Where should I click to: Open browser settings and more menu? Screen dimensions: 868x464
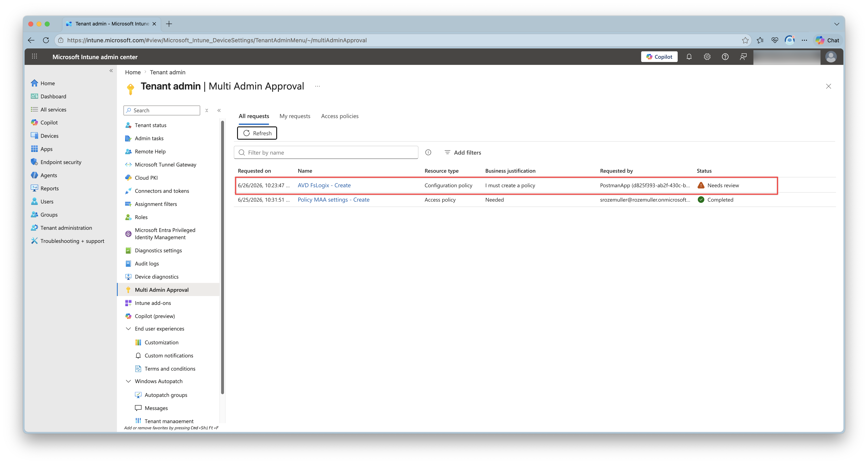(804, 40)
